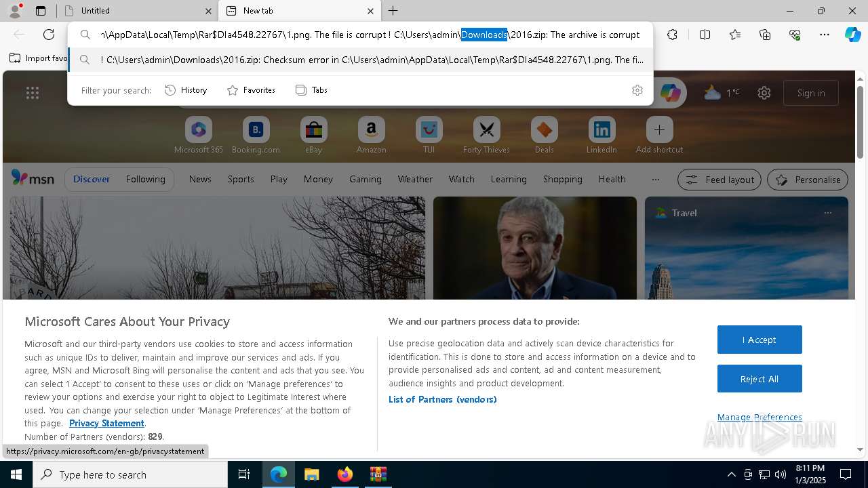Image resolution: width=868 pixels, height=488 pixels.
Task: Open the Watch category
Action: [x=462, y=179]
